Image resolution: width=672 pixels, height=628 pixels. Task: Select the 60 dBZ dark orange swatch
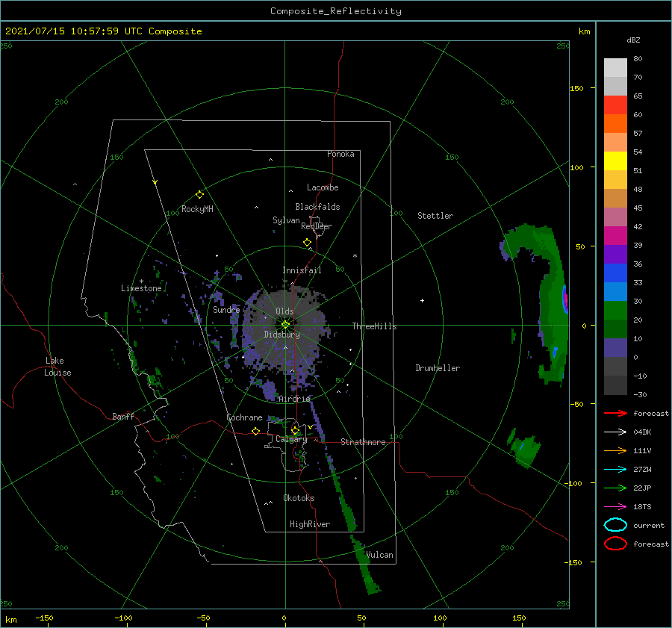(x=615, y=123)
